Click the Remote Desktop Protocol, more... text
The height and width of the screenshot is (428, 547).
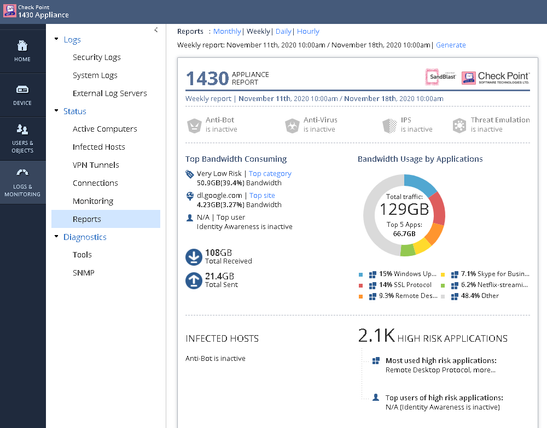440,370
